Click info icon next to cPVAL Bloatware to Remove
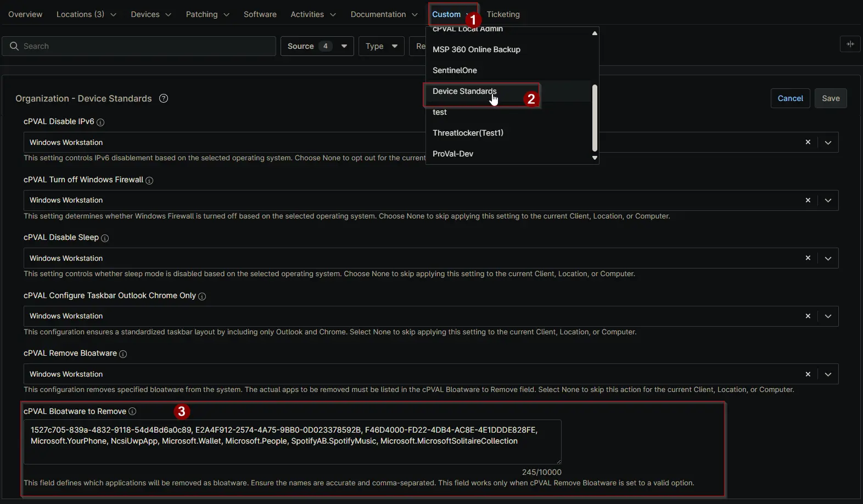This screenshot has height=504, width=863. pyautogui.click(x=132, y=412)
